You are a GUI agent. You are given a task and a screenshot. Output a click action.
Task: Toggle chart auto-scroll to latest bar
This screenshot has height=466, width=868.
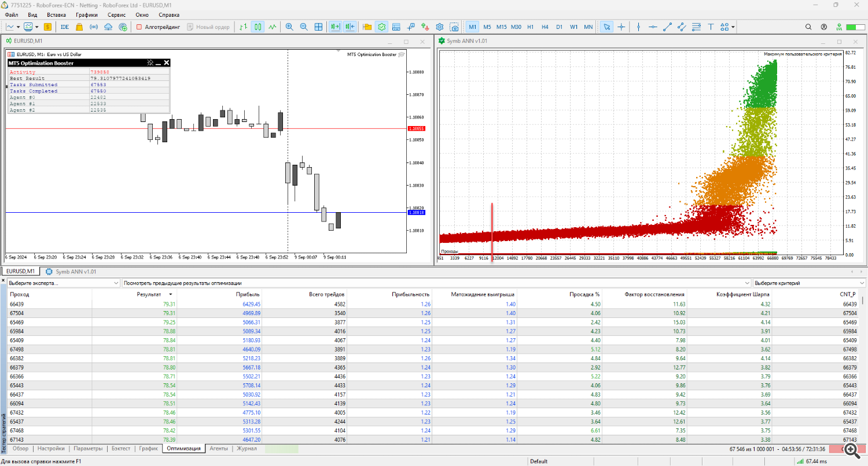(x=335, y=27)
